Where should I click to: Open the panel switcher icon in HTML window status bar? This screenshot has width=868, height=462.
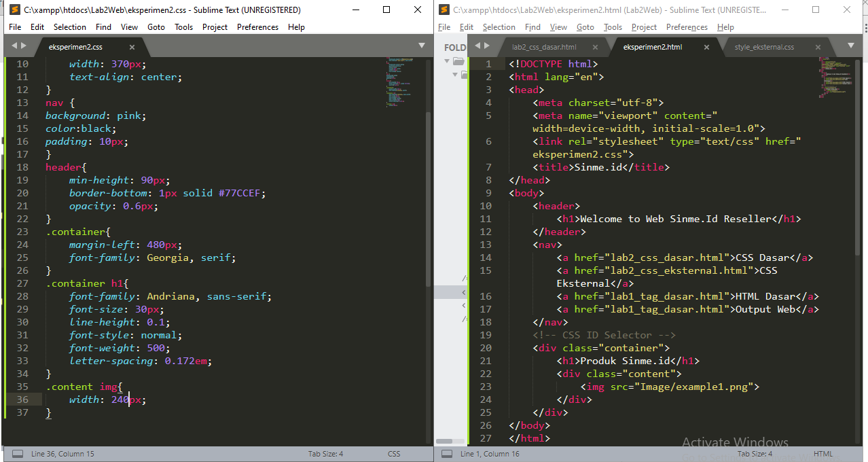click(x=447, y=454)
